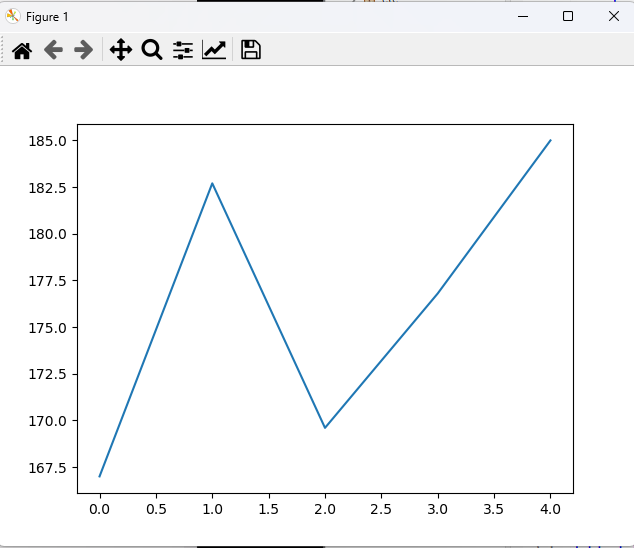Image resolution: width=634 pixels, height=548 pixels.
Task: Activate the Pan axes tool
Action: pos(121,50)
